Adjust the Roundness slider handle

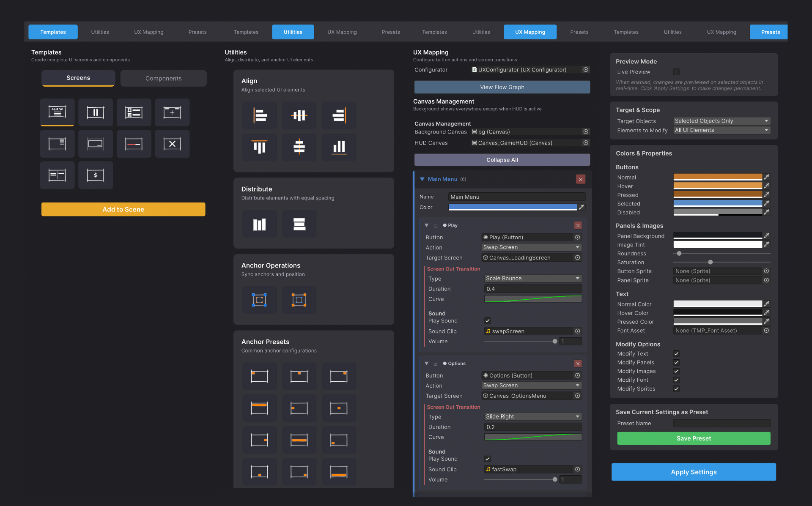[x=679, y=254]
